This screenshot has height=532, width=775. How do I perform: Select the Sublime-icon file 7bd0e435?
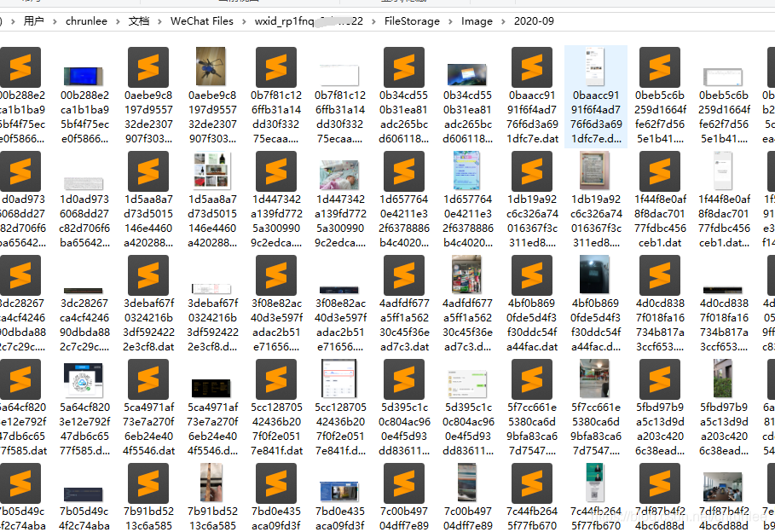(x=276, y=483)
